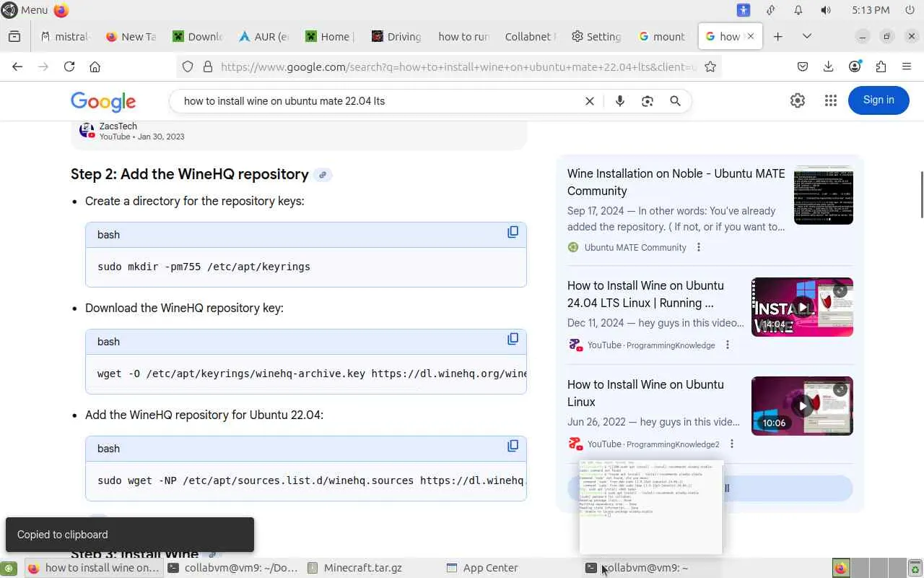Click the link icon beside Step 2 heading

coord(323,175)
